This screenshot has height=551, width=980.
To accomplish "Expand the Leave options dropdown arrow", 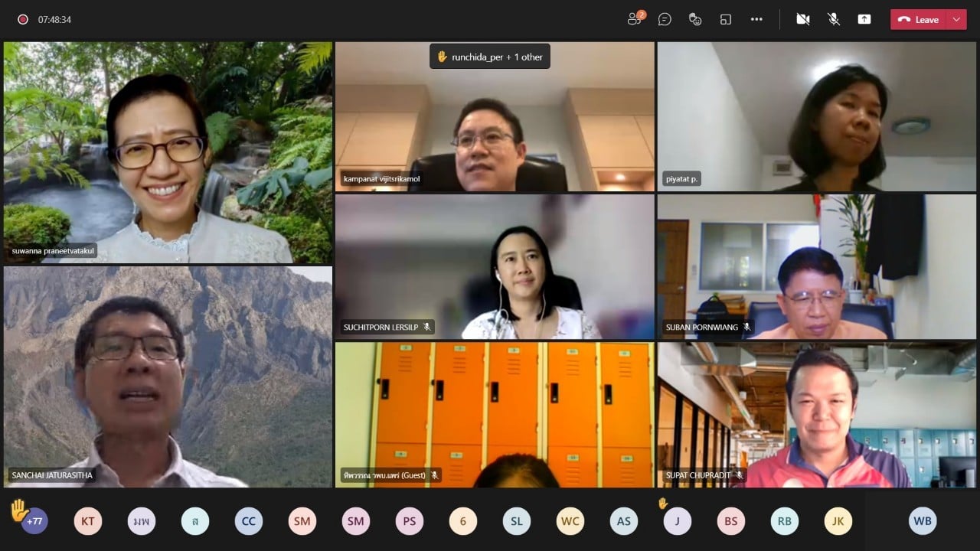I will coord(957,19).
